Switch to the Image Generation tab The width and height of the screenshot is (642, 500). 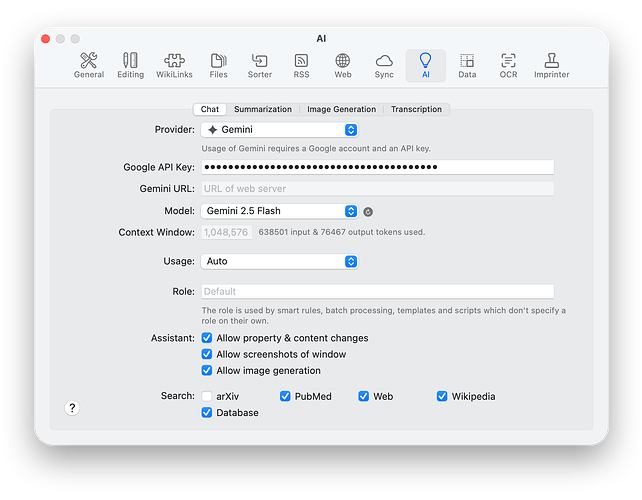point(341,109)
